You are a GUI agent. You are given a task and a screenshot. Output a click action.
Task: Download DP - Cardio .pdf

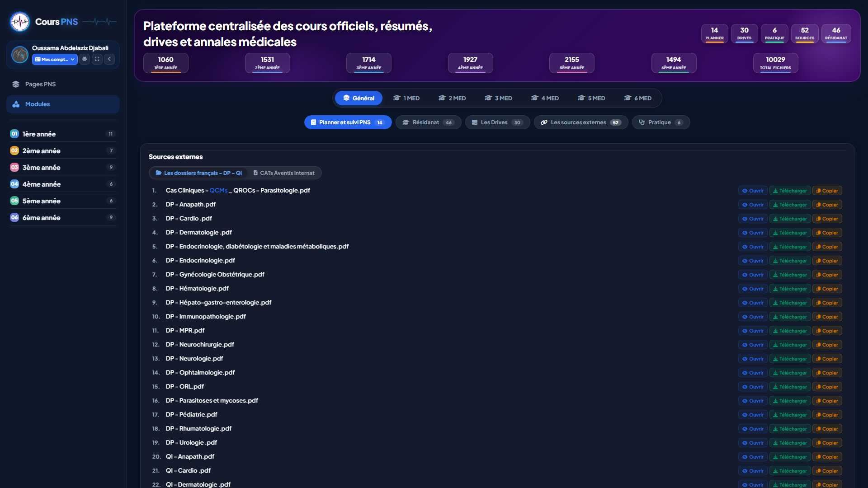[x=790, y=219]
